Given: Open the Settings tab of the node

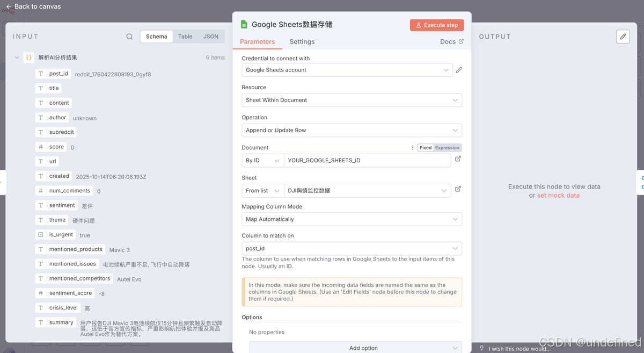Looking at the screenshot, I should coord(302,41).
